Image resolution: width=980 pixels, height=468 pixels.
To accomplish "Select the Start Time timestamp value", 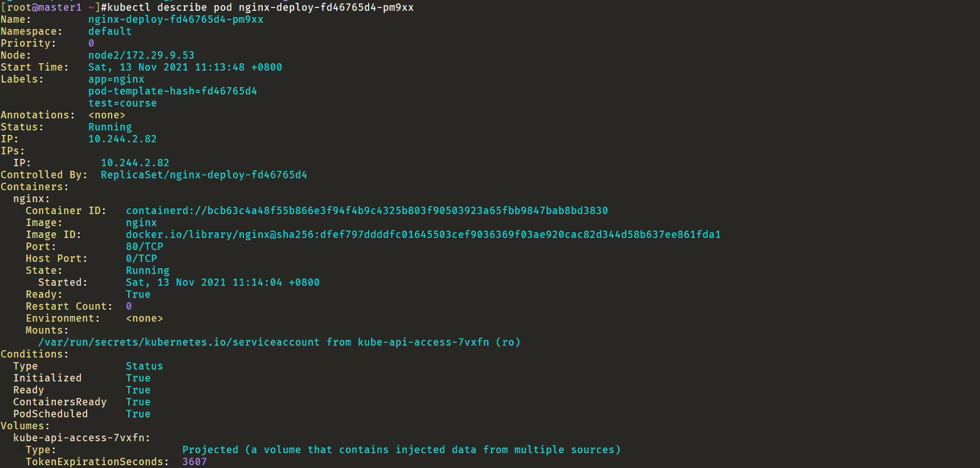I will pos(185,67).
